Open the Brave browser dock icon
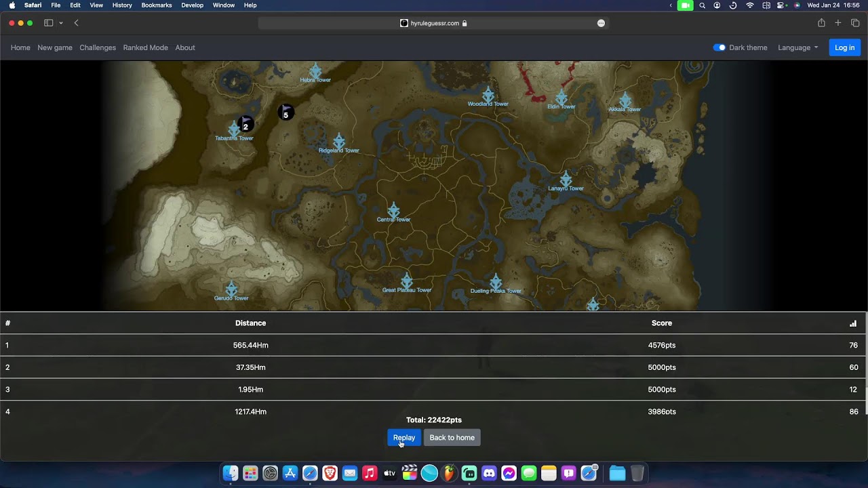 [x=330, y=473]
